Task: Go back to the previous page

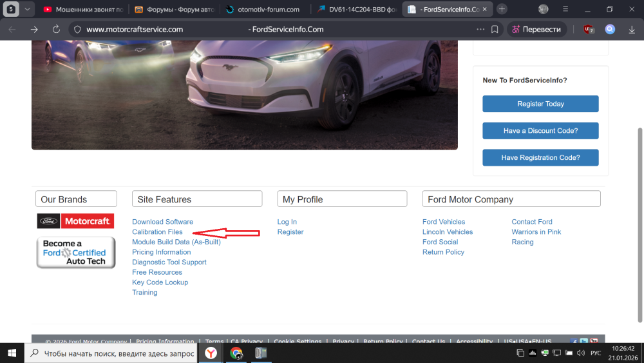Action: coord(12,29)
